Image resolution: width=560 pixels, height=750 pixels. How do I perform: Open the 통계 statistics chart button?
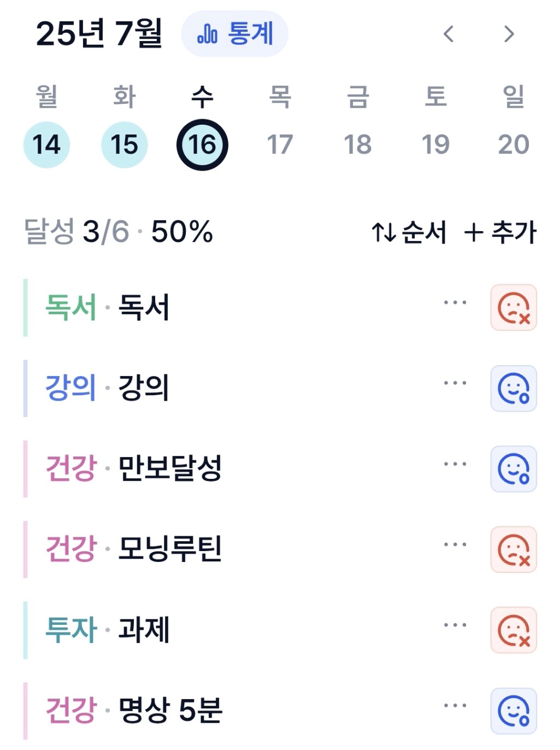tap(235, 34)
